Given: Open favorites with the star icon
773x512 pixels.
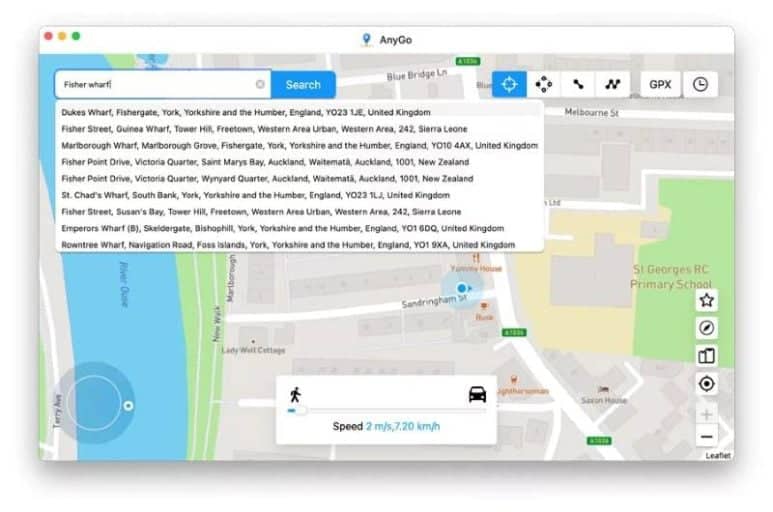Looking at the screenshot, I should click(x=706, y=300).
